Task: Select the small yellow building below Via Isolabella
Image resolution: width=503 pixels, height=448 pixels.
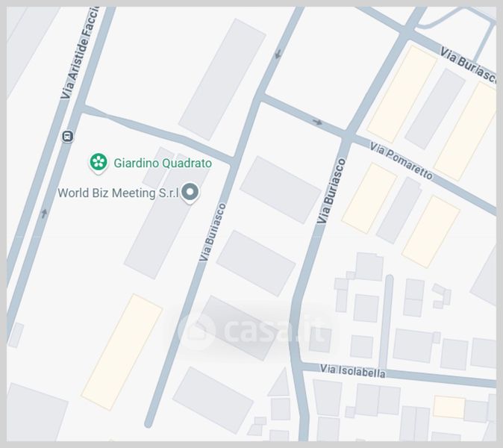Action: click(449, 407)
